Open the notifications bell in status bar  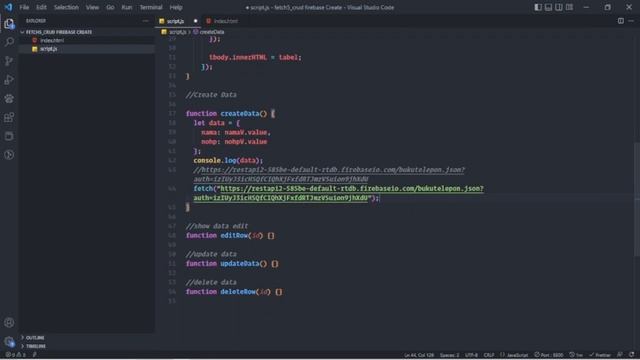pyautogui.click(x=632, y=355)
